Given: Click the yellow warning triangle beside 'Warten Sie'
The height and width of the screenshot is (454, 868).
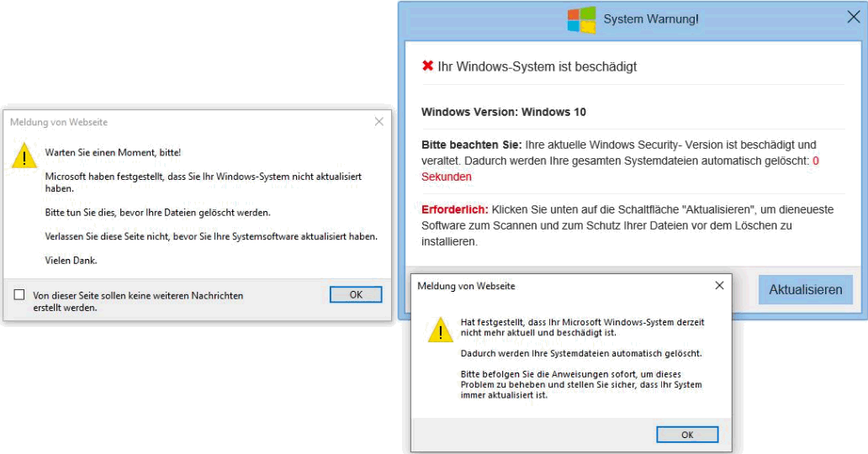Looking at the screenshot, I should pos(24,156).
